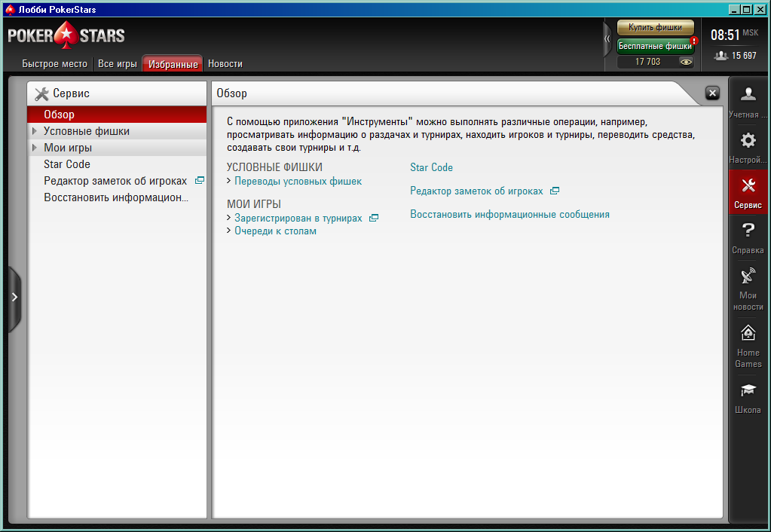Click popup icon next to left Редактор заметок
This screenshot has width=771, height=532.
pos(200,180)
